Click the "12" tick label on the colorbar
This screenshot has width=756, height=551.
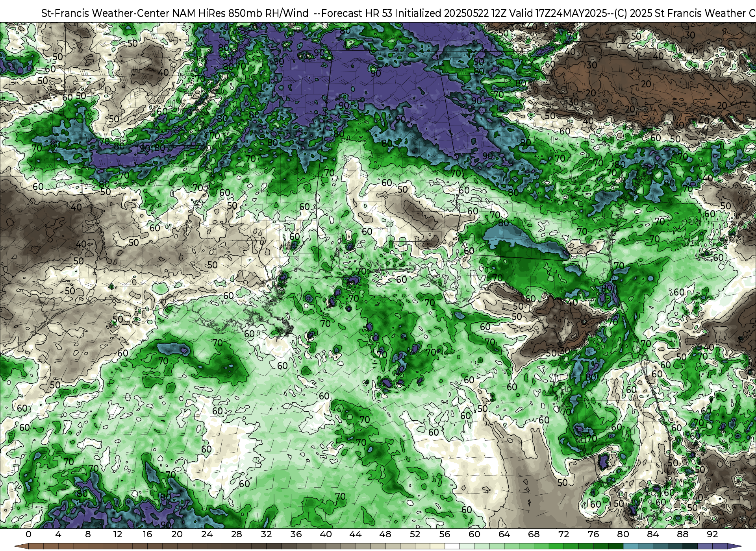118,534
